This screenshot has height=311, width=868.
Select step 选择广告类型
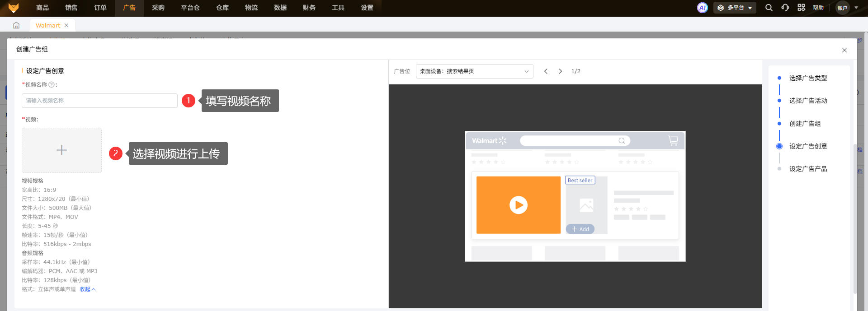click(808, 78)
